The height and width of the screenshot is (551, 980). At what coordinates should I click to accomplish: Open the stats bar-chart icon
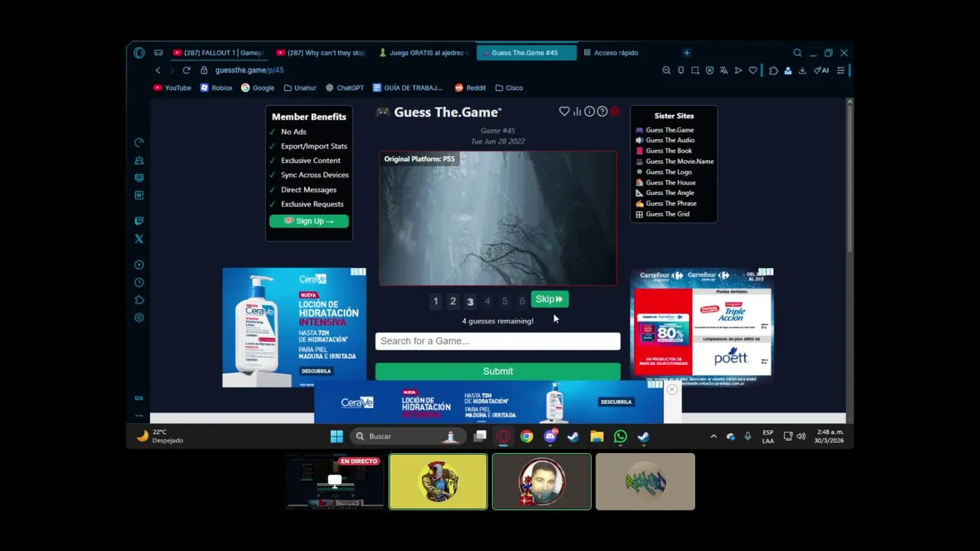tap(577, 112)
